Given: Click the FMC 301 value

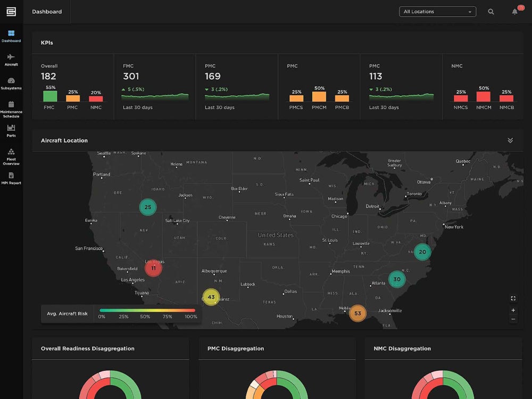Looking at the screenshot, I should click(x=131, y=76).
